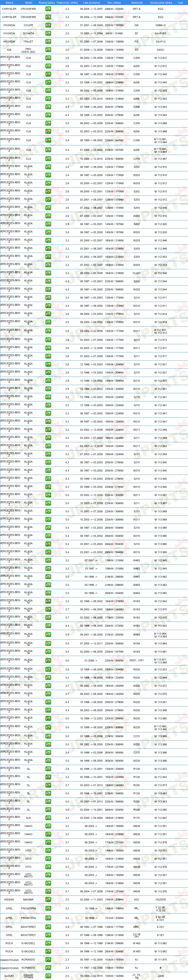
Task: Click the 154kW / 209kW power cell
Action: [114, 899]
